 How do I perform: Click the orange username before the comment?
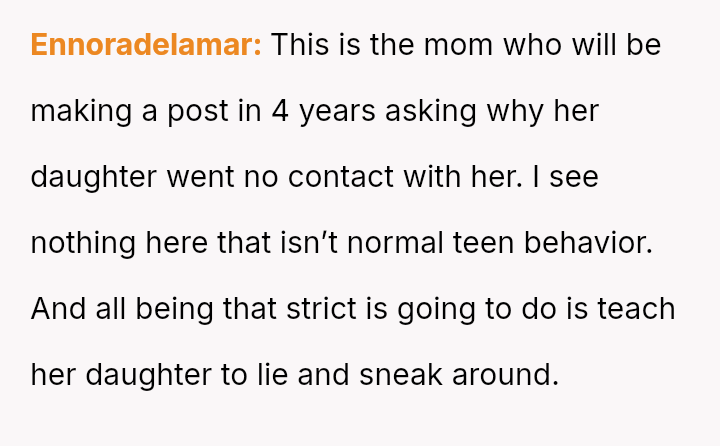pos(146,45)
